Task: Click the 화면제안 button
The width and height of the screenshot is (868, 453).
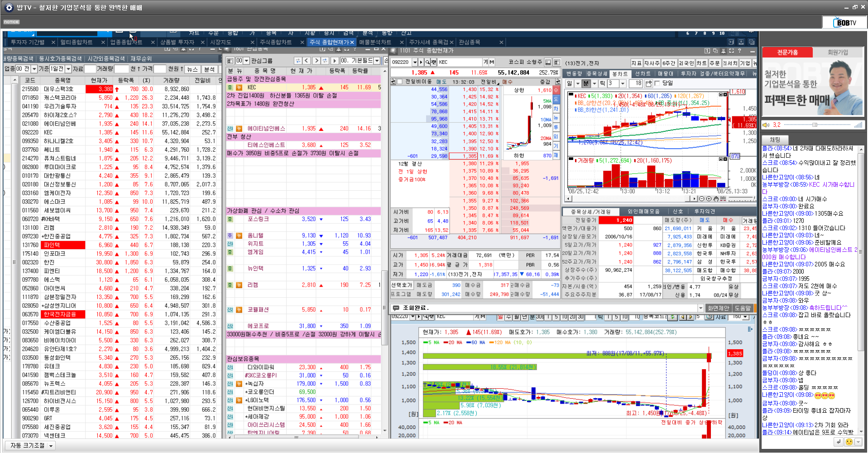Action: click(718, 308)
